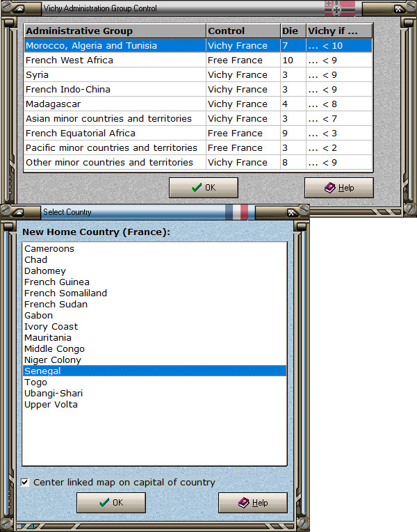
Task: Toggle Center linked map on capital checkbox
Action: pos(25,482)
